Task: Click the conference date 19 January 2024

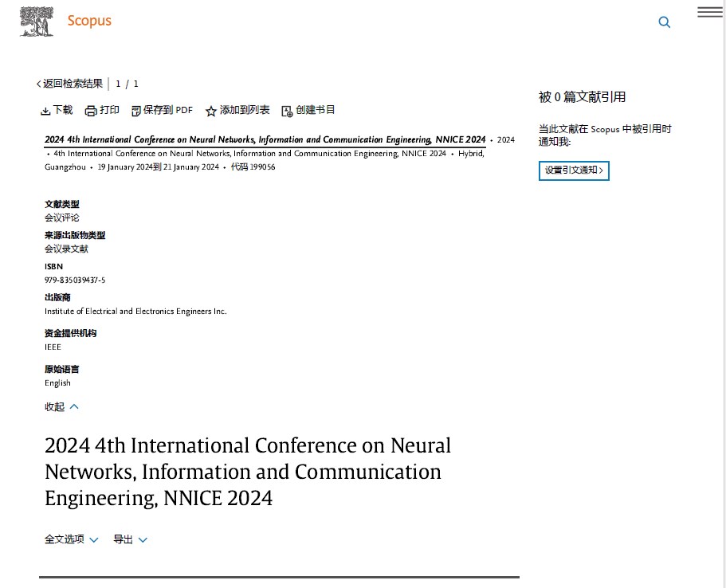Action: 125,167
